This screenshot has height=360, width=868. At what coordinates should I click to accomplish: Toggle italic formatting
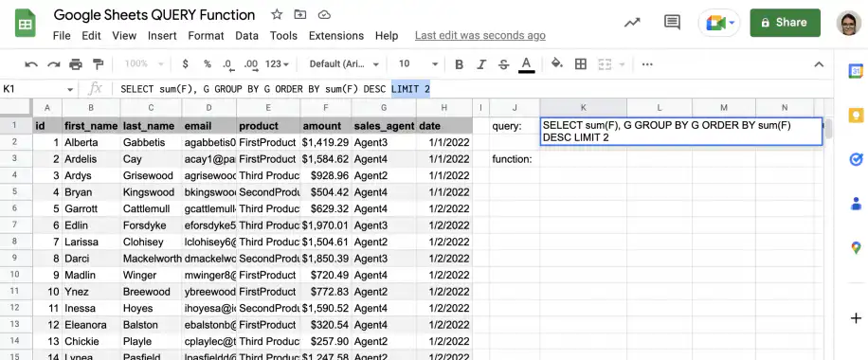click(481, 64)
